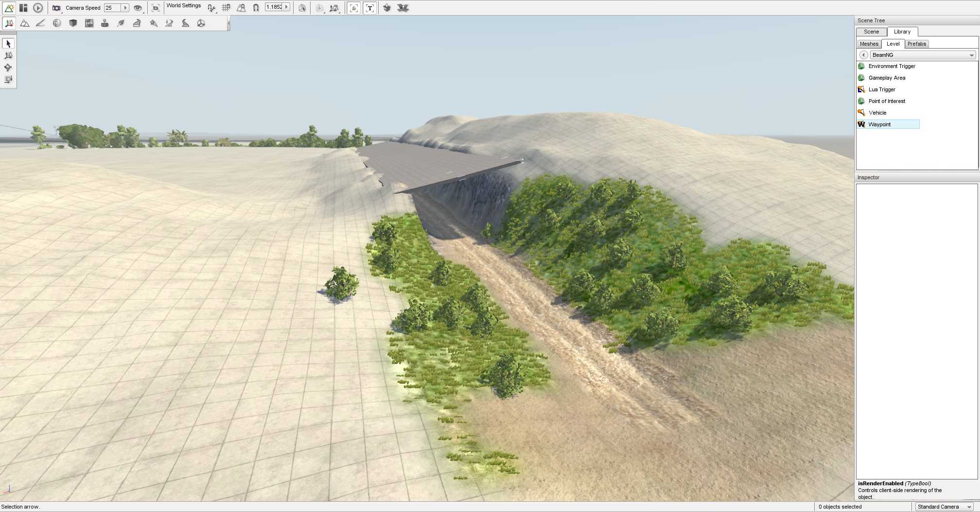
Task: Open the Meshes tab
Action: pos(869,44)
